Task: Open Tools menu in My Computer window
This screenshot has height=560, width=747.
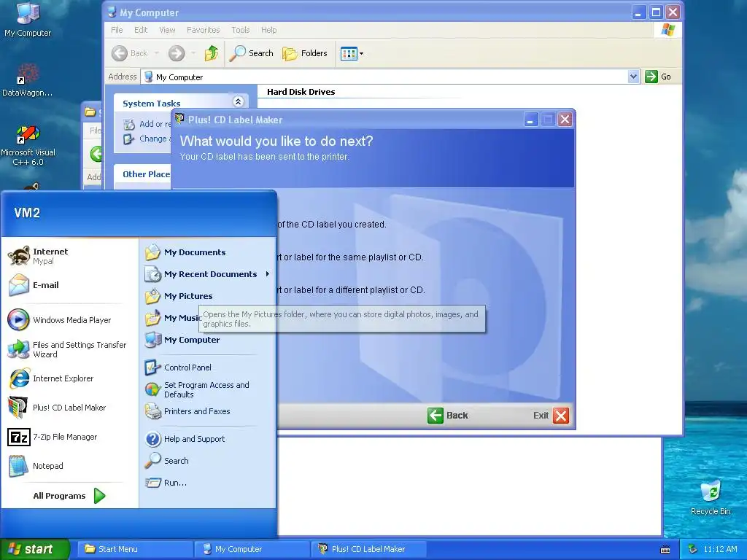Action: [x=241, y=30]
